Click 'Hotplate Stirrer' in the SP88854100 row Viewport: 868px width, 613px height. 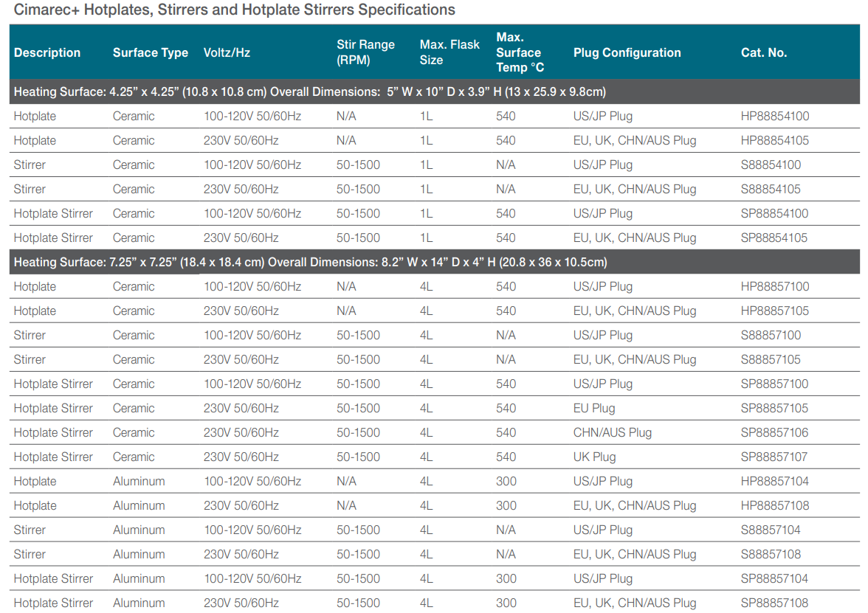(53, 214)
